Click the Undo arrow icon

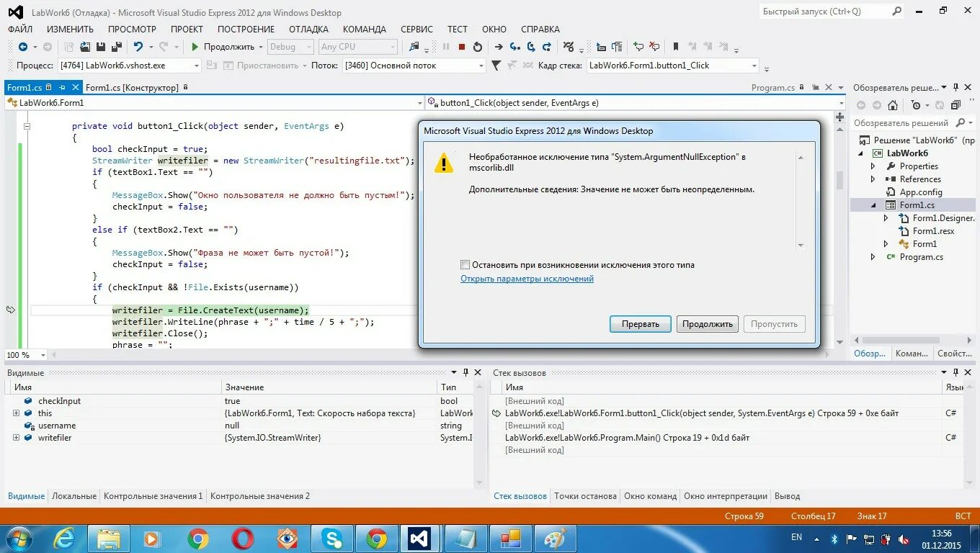pyautogui.click(x=138, y=47)
